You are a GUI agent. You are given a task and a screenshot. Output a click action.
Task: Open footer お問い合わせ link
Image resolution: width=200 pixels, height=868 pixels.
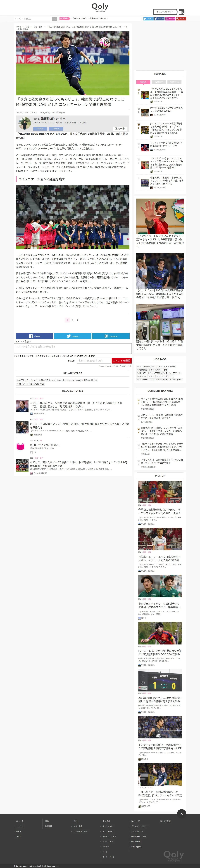coord(136,847)
